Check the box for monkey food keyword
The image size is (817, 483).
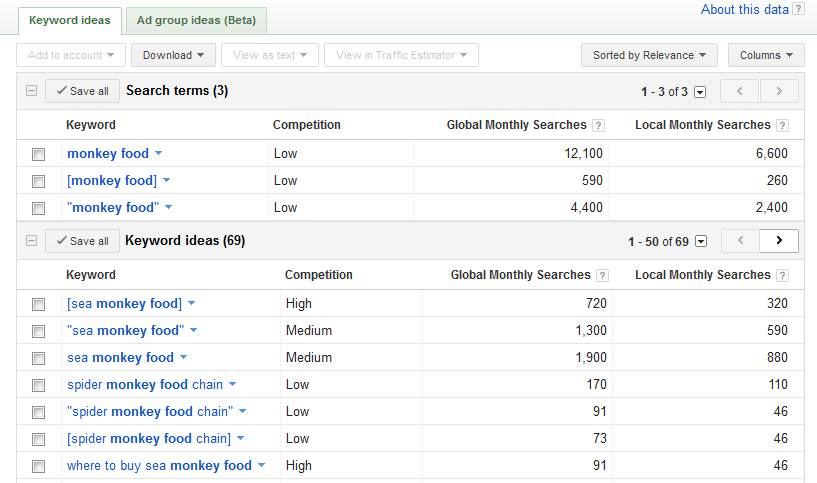point(39,154)
